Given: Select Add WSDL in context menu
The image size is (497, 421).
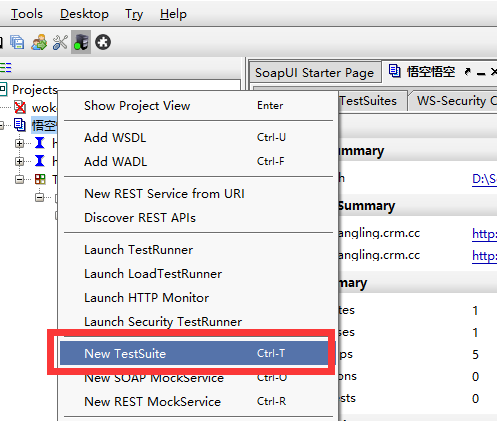Looking at the screenshot, I should tap(198, 138).
